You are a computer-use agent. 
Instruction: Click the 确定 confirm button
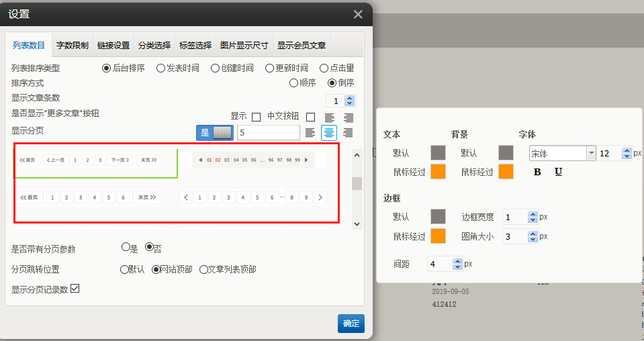coord(351,324)
